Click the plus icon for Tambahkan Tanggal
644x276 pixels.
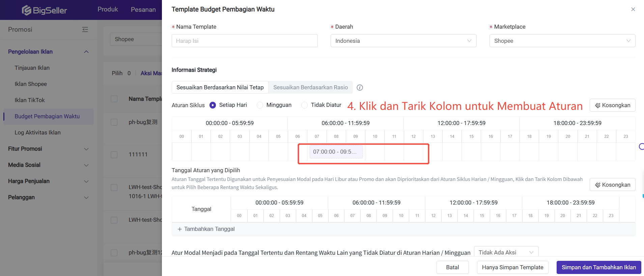point(180,229)
